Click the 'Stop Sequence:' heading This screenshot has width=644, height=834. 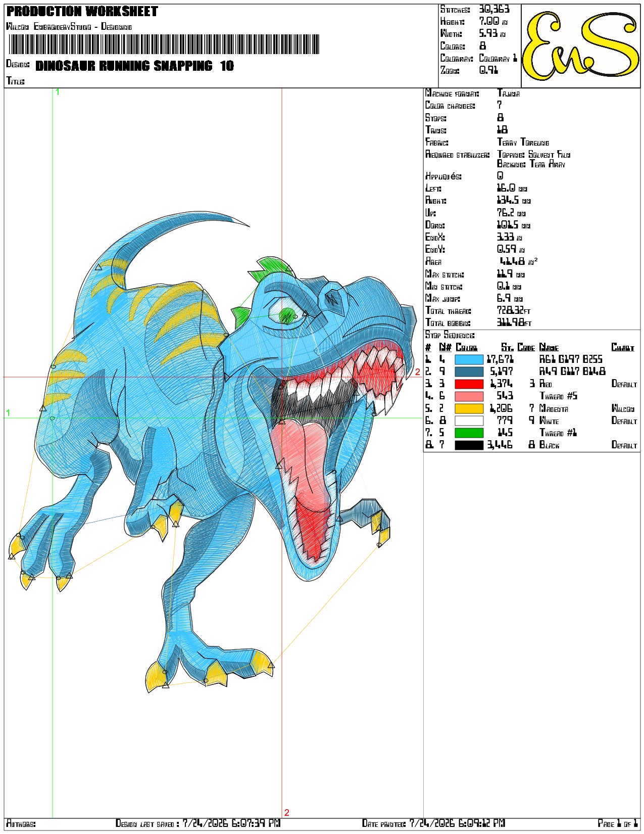[450, 335]
